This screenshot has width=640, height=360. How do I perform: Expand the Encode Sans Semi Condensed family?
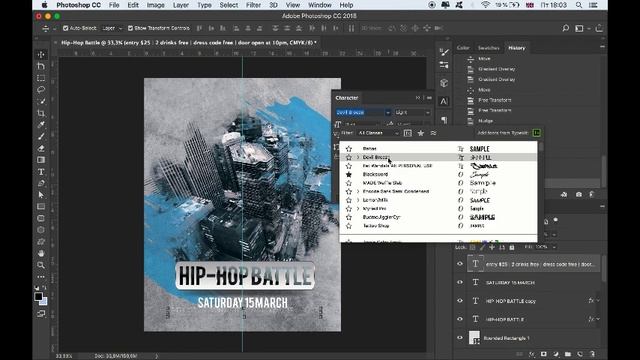click(x=358, y=191)
